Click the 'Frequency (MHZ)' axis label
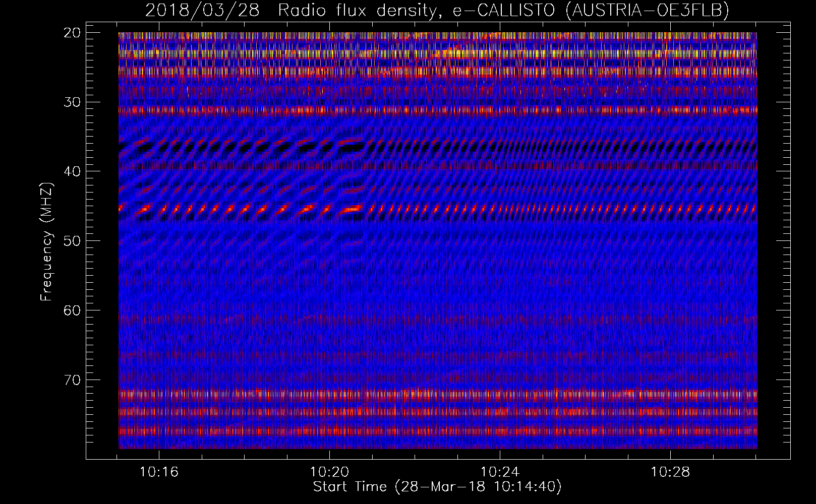816x504 pixels. click(x=46, y=242)
